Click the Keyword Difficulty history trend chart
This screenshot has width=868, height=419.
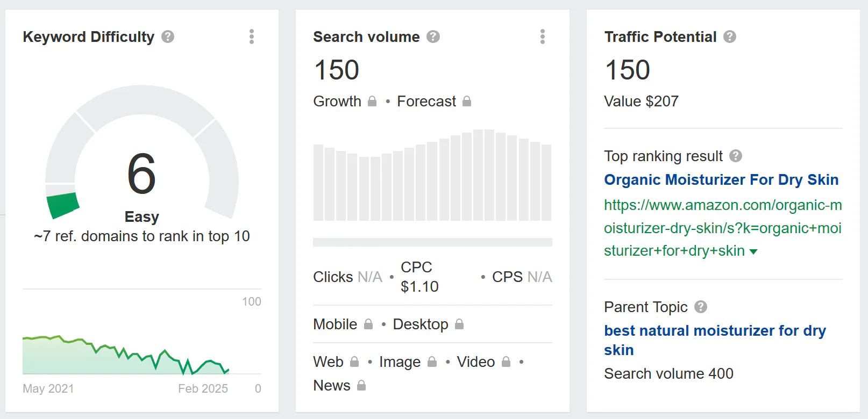tap(126, 355)
